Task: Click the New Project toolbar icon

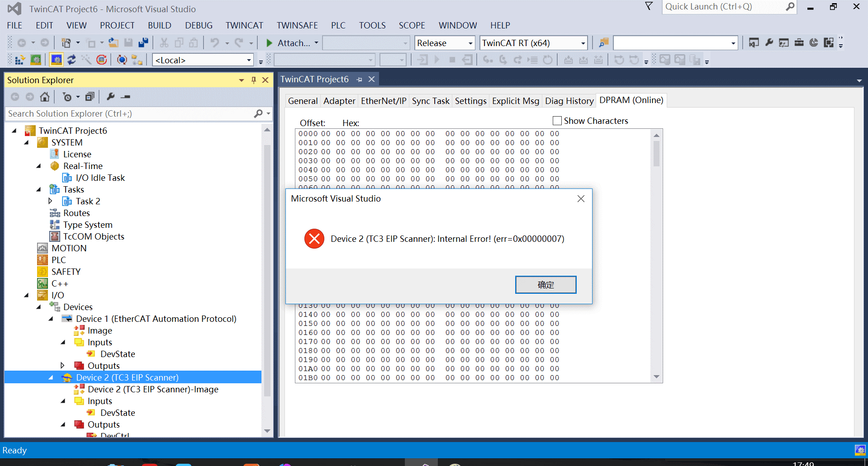Action: (66, 43)
